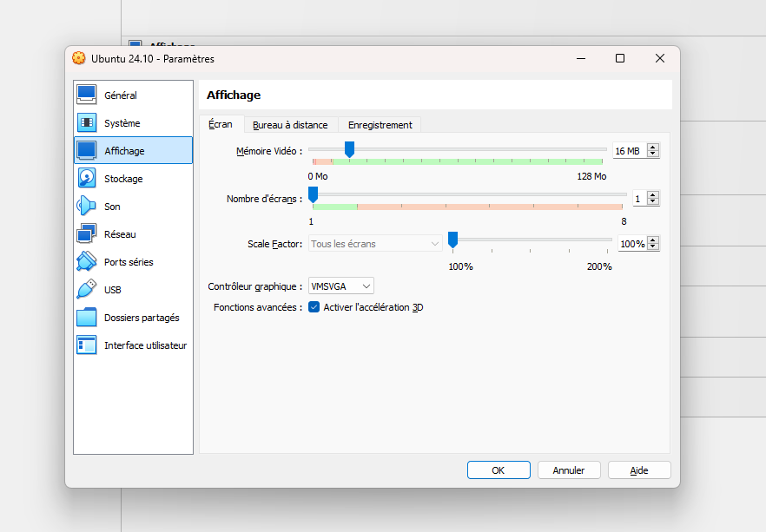Image resolution: width=766 pixels, height=532 pixels.
Task: Open the Ports séries connector icon
Action: coord(87,261)
